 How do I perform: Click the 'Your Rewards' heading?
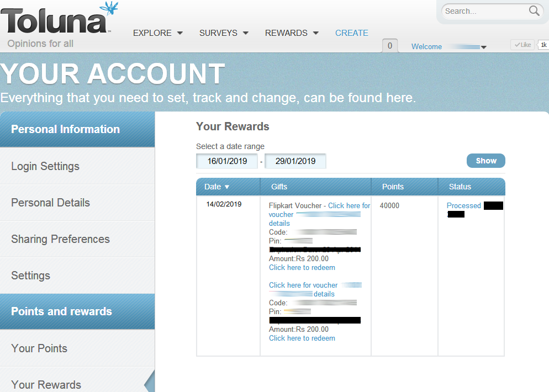click(233, 126)
